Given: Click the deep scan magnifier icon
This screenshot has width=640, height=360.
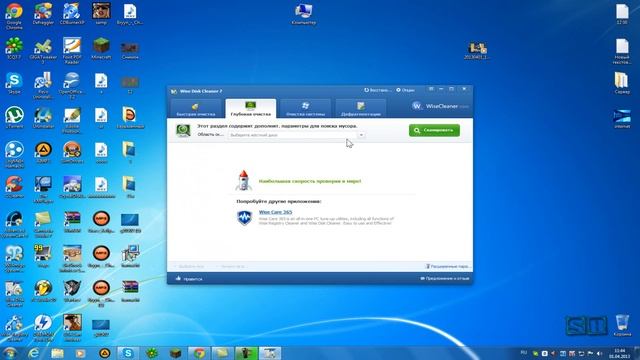Looking at the screenshot, I should pyautogui.click(x=183, y=131).
